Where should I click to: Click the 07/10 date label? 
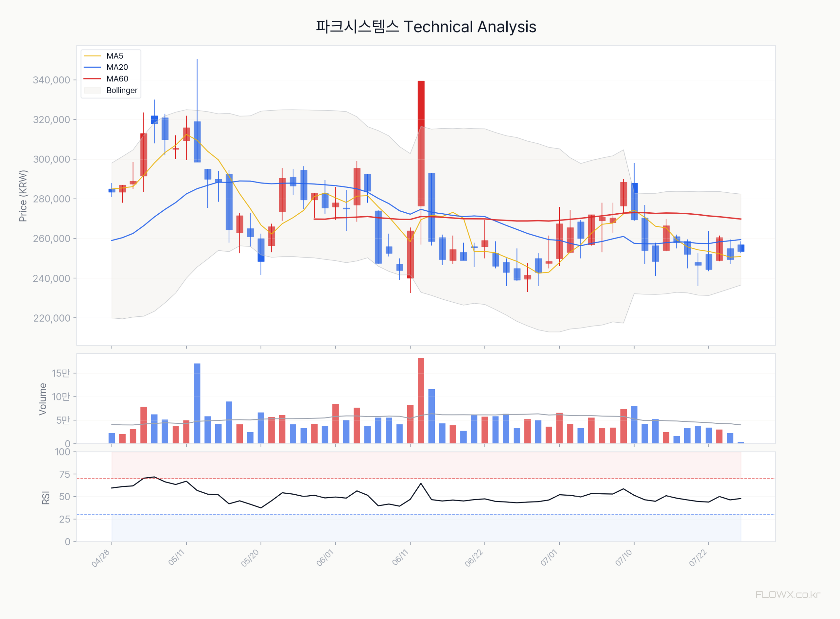point(624,558)
